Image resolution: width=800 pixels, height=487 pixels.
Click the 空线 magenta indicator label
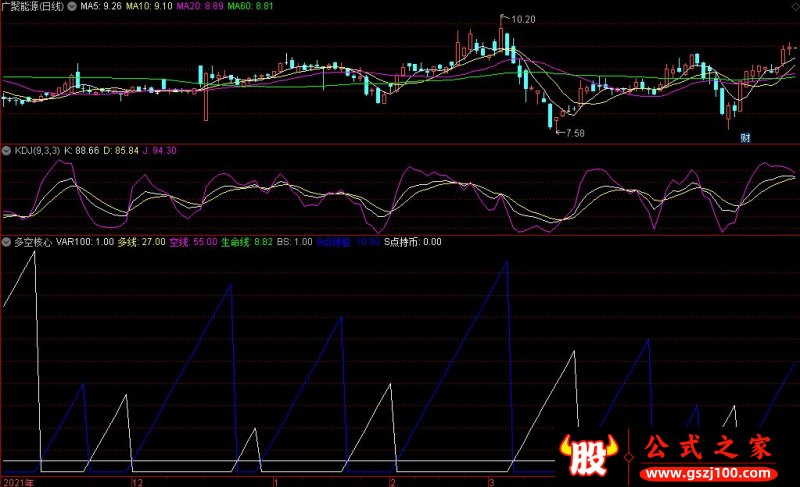[x=193, y=242]
